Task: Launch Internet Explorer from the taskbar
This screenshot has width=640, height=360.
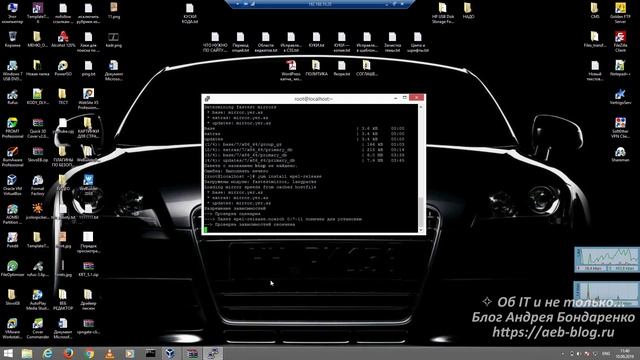Action: pyautogui.click(x=47, y=353)
